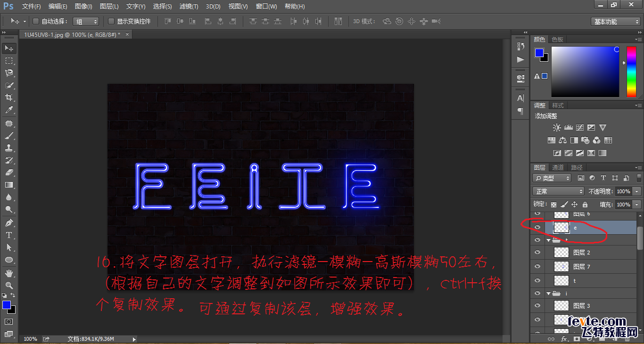The height and width of the screenshot is (344, 644).
Task: Add a Brightness/Contrast adjustment
Action: [557, 128]
